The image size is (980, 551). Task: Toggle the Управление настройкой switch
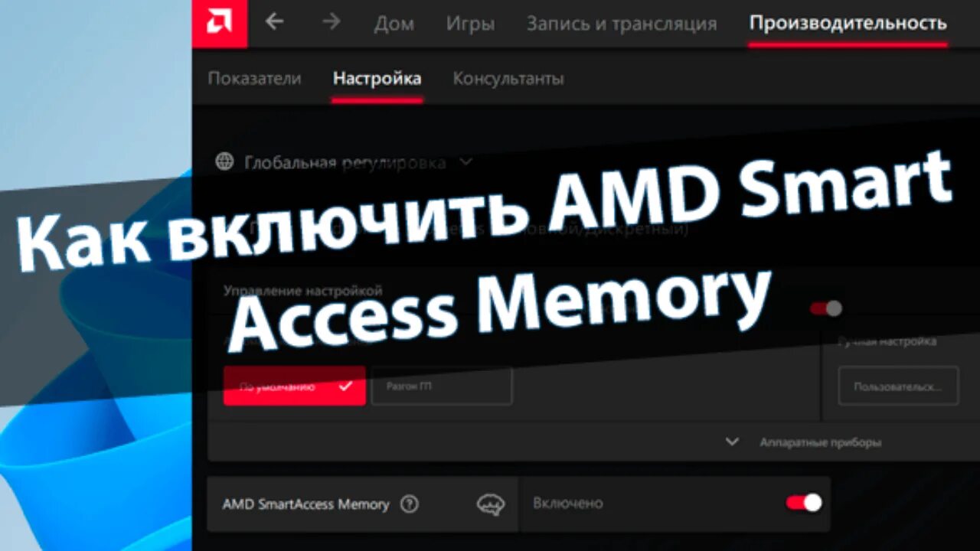coord(826,308)
